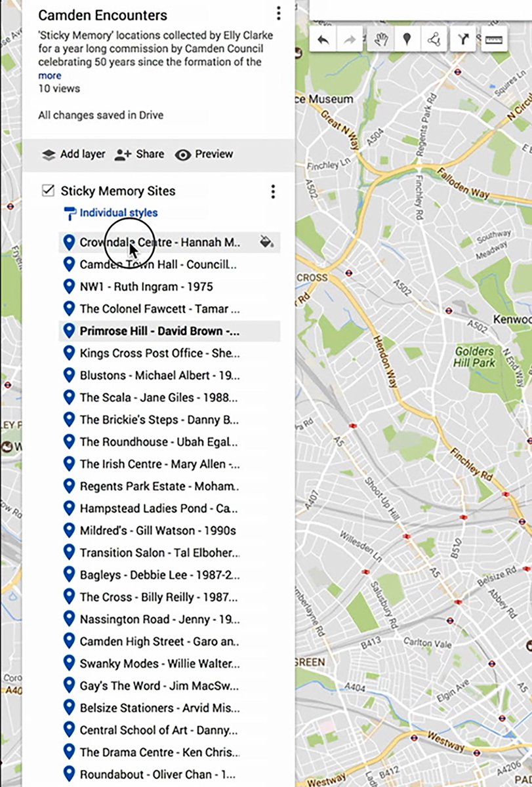Open the Add directions tool

point(462,39)
